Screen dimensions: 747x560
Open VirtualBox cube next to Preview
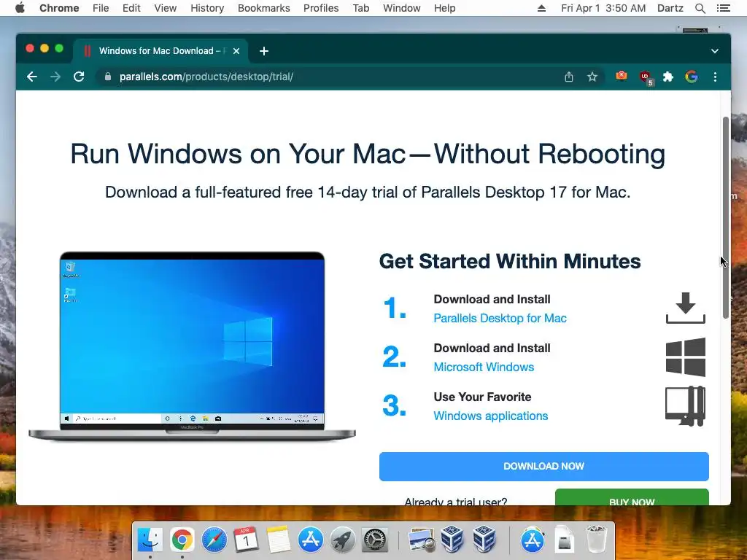click(x=452, y=540)
